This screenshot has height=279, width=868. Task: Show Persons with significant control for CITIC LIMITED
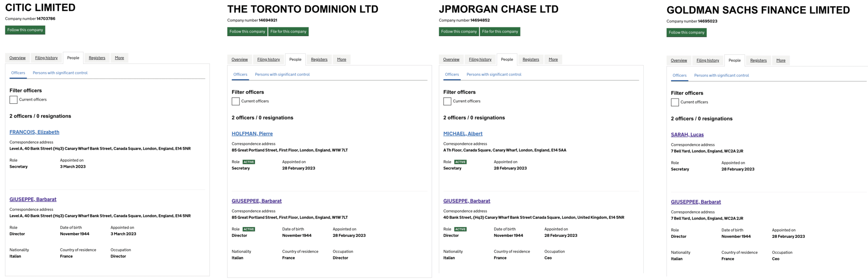point(60,73)
